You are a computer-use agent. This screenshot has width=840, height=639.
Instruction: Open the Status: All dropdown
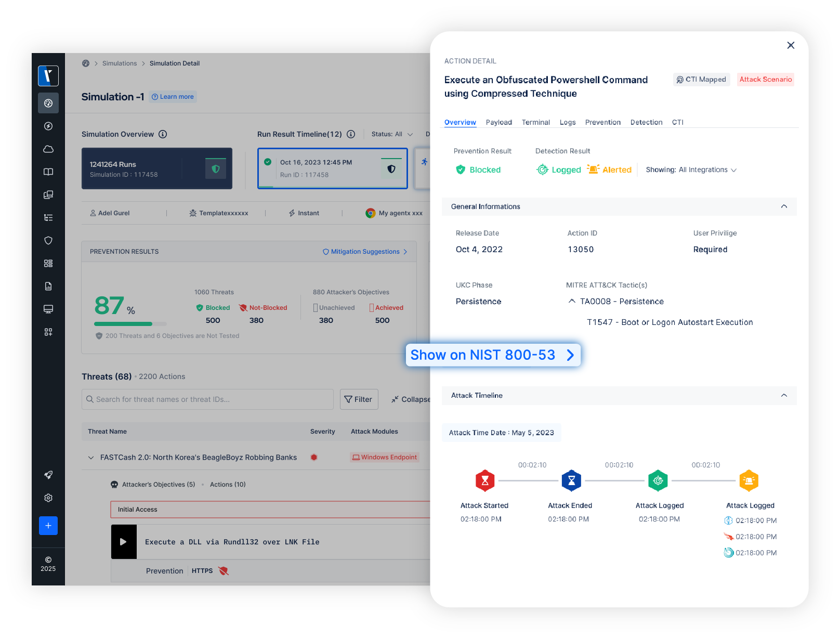[x=392, y=134]
